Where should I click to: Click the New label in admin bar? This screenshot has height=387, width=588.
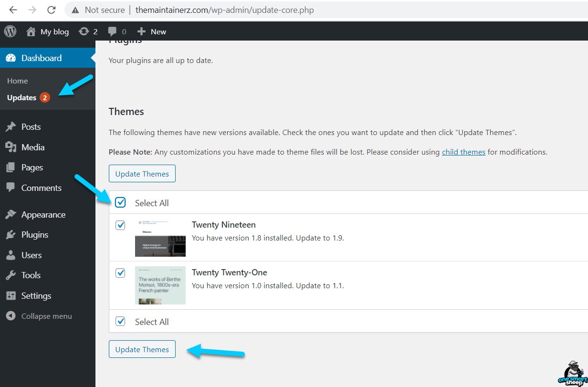tap(158, 32)
